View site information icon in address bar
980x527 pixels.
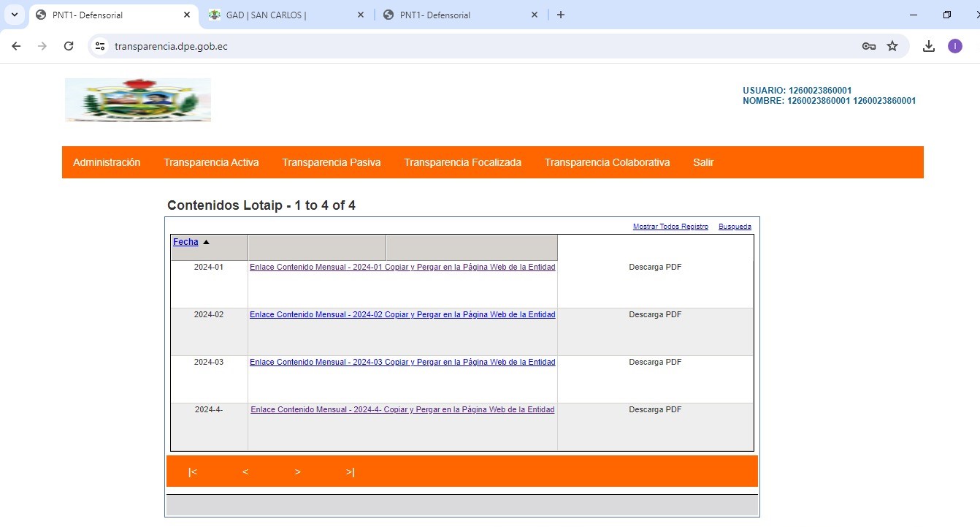coord(101,46)
